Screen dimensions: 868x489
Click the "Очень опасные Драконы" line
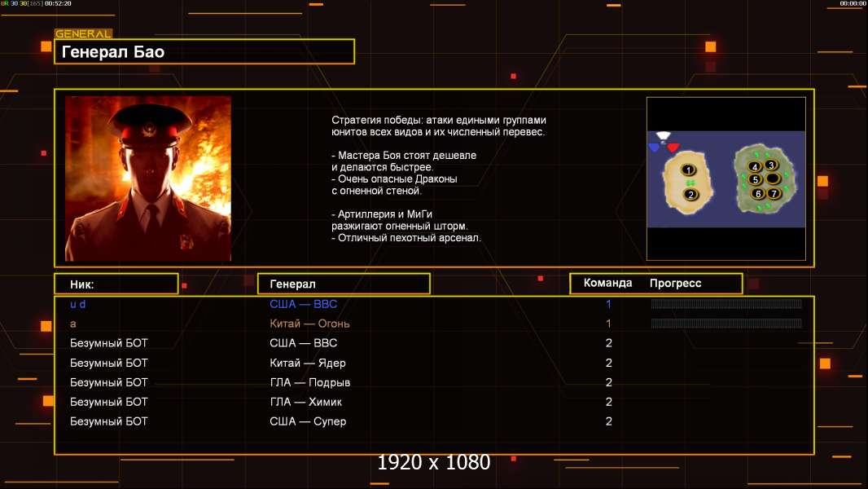click(394, 178)
